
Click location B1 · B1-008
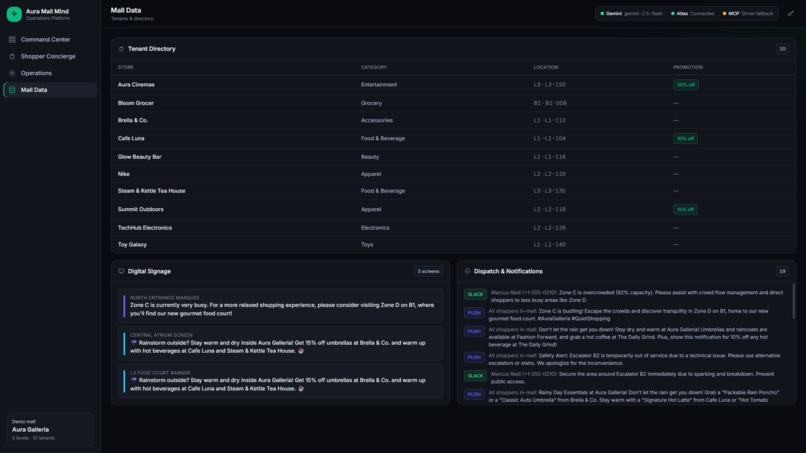pyautogui.click(x=550, y=103)
